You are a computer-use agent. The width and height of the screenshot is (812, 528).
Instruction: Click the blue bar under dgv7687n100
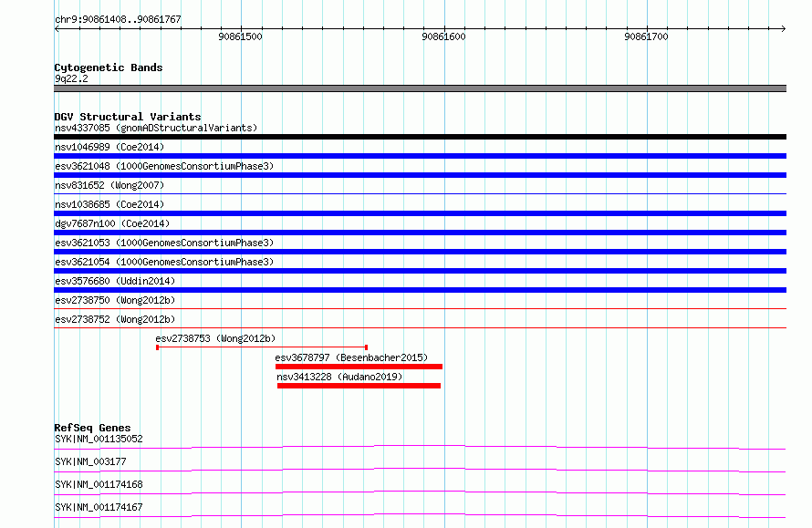[x=420, y=233]
